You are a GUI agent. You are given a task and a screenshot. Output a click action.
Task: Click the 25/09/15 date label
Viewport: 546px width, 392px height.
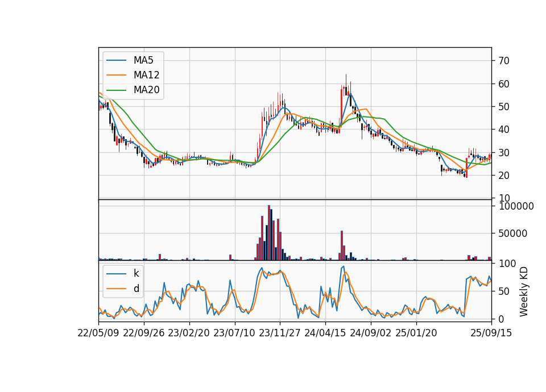[491, 333]
